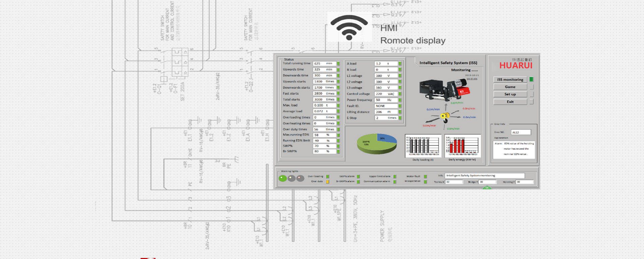Toggle the indicator next to Game
644x259 pixels.
pyautogui.click(x=531, y=87)
